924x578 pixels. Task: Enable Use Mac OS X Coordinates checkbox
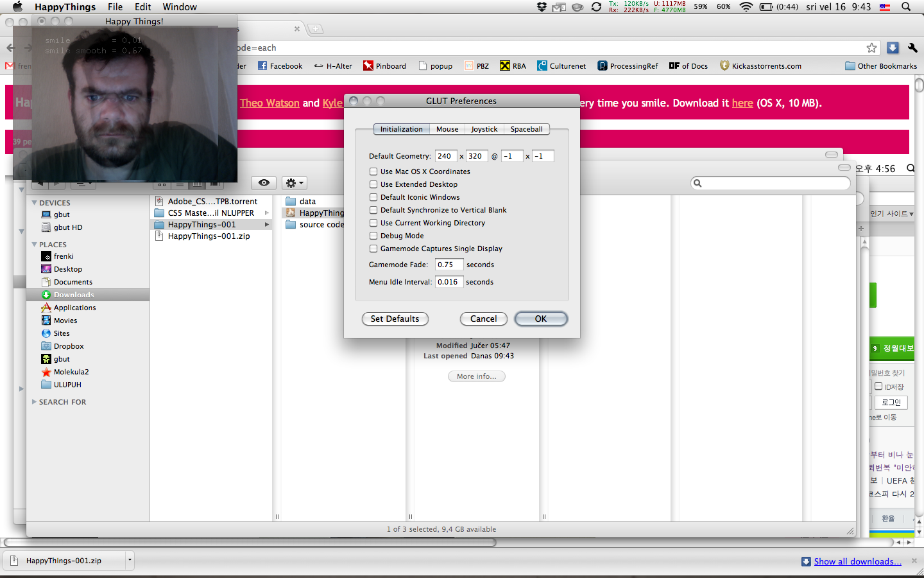point(373,171)
